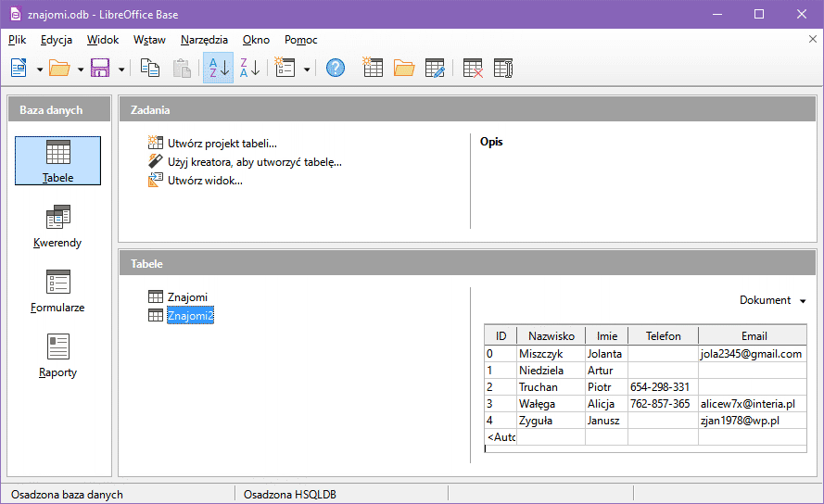Screen dimensions: 824x504
Task: Open the Wstaw menu
Action: [149, 40]
